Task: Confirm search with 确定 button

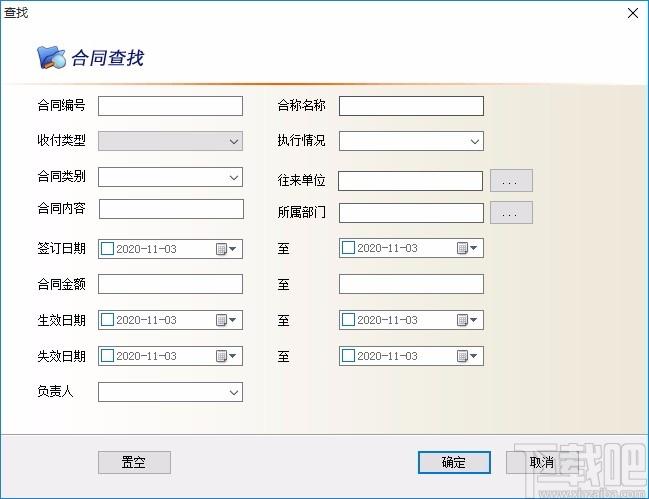Action: (x=454, y=462)
